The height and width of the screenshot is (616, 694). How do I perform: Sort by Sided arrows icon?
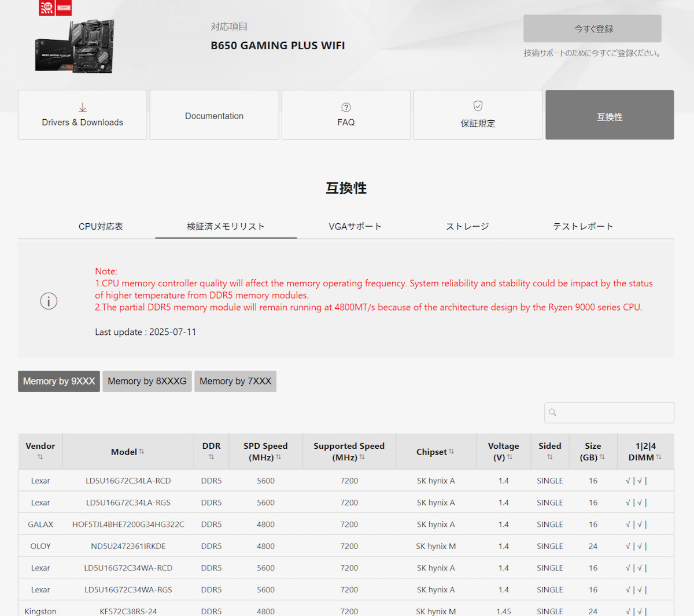pyautogui.click(x=550, y=457)
